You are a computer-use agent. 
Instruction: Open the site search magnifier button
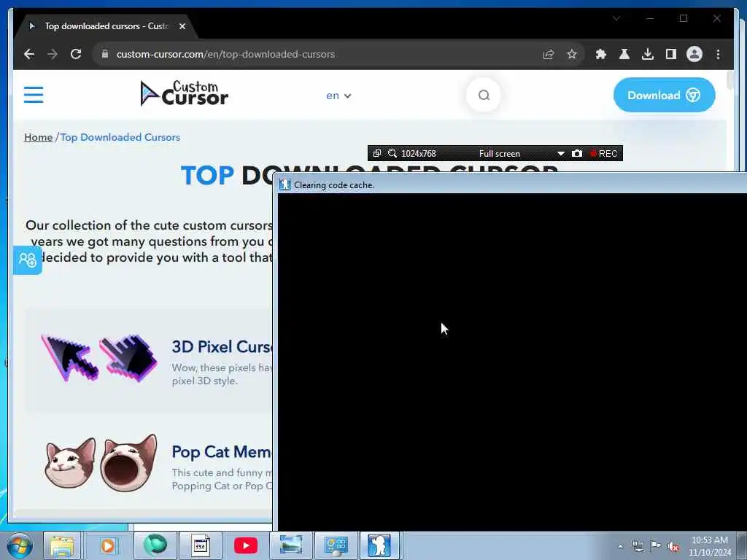(484, 96)
